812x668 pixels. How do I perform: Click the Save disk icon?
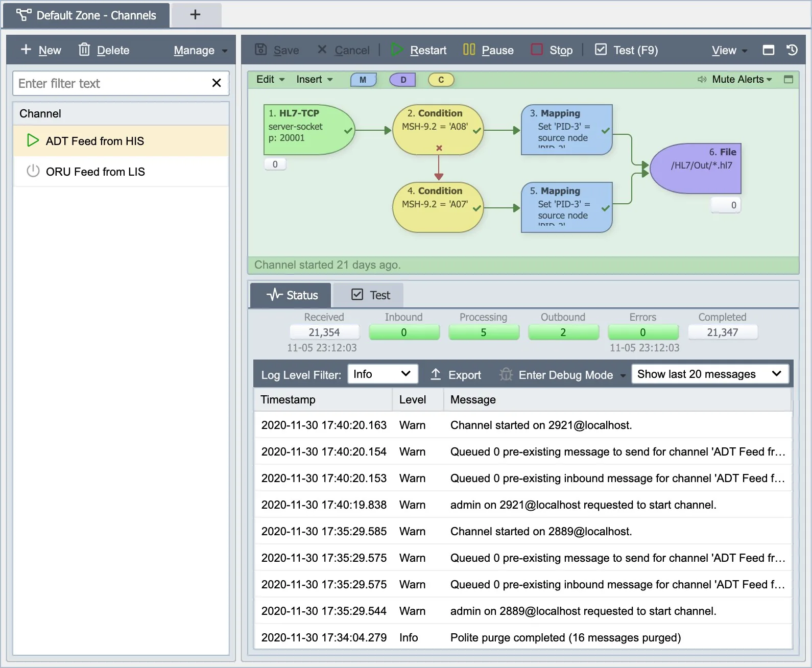click(261, 49)
